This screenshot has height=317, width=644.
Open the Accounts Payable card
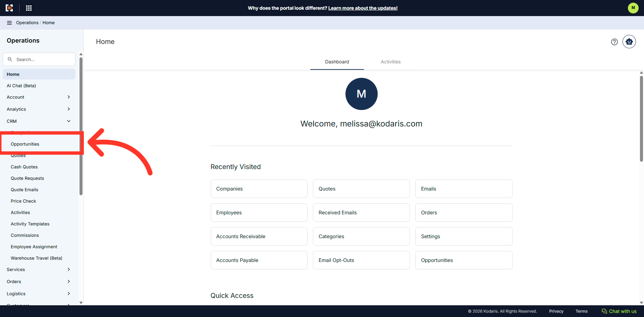pos(259,260)
